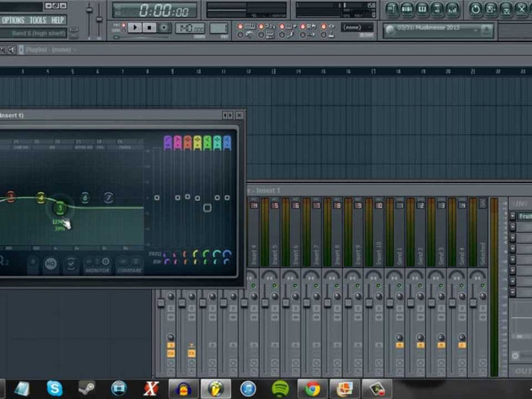The image size is (532, 399).
Task: Toggle the HQ high quality button in EQ
Action: 51,263
